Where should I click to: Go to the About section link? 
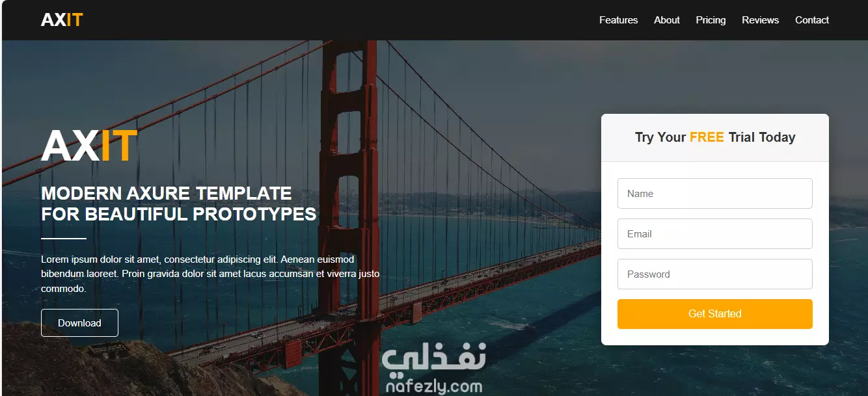tap(667, 20)
